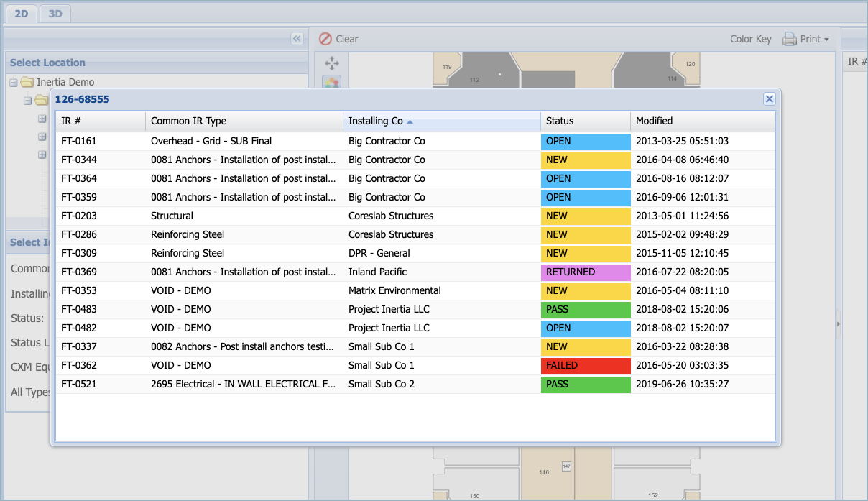Click the OPEN status cell for FT-0161
The height and width of the screenshot is (501, 868).
pos(586,141)
